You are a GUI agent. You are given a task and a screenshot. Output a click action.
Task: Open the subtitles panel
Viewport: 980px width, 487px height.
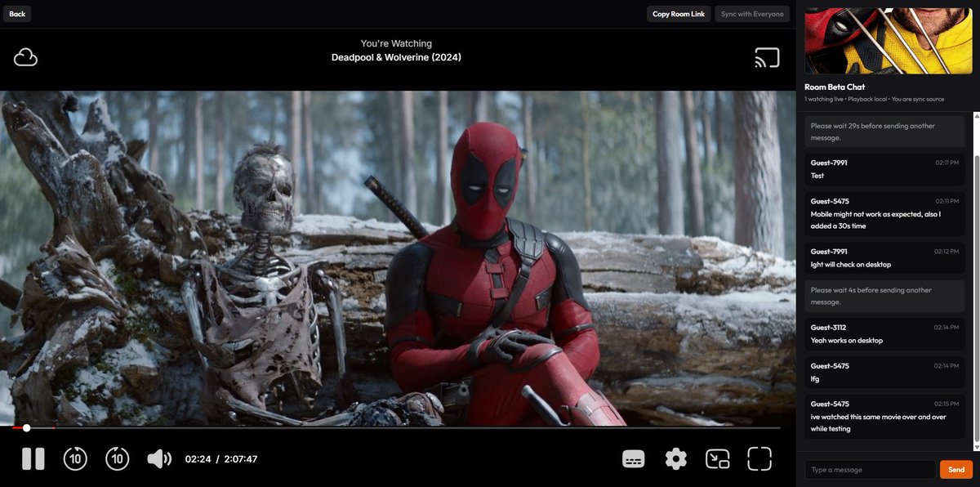[x=633, y=458]
